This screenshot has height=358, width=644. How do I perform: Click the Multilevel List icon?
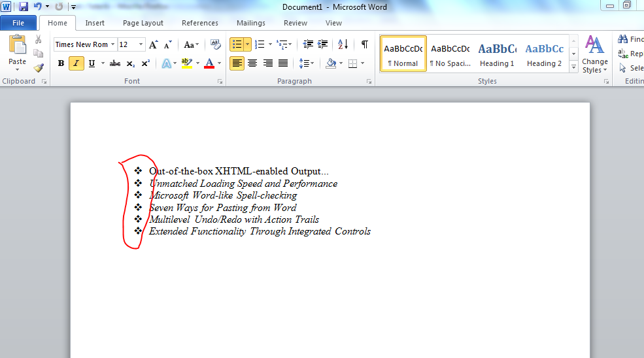(x=282, y=44)
